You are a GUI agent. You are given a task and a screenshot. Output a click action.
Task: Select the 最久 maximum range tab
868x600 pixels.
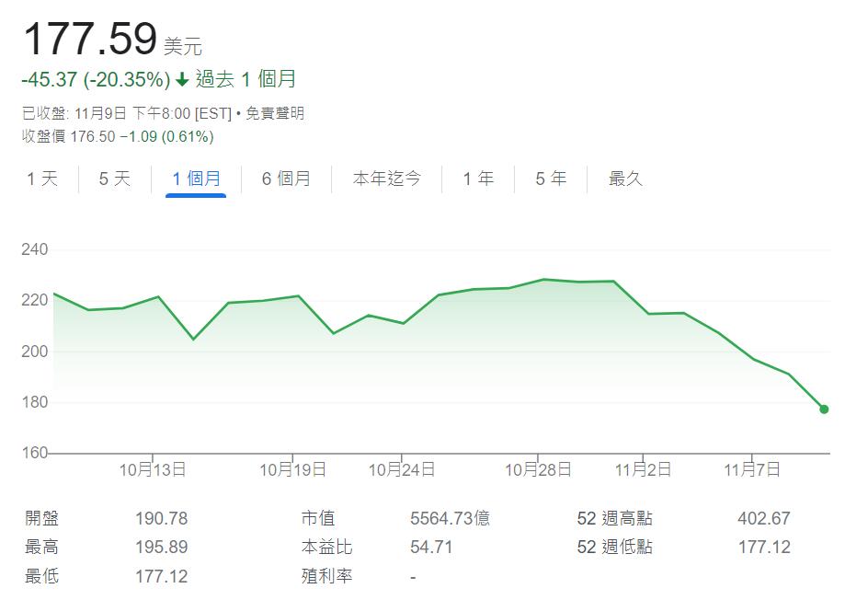(x=625, y=179)
